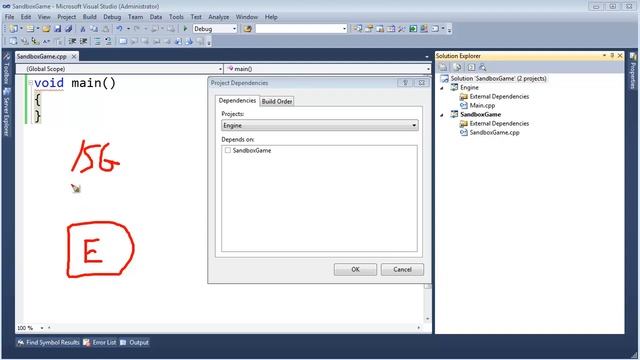Click the Save icon in toolbar
This screenshot has width=640, height=360.
pyautogui.click(x=58, y=29)
